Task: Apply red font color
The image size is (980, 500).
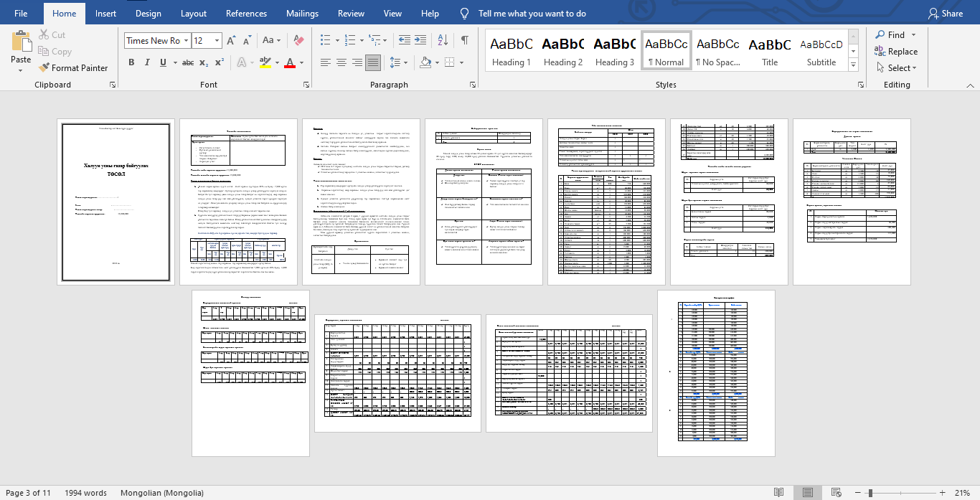Action: coord(289,62)
